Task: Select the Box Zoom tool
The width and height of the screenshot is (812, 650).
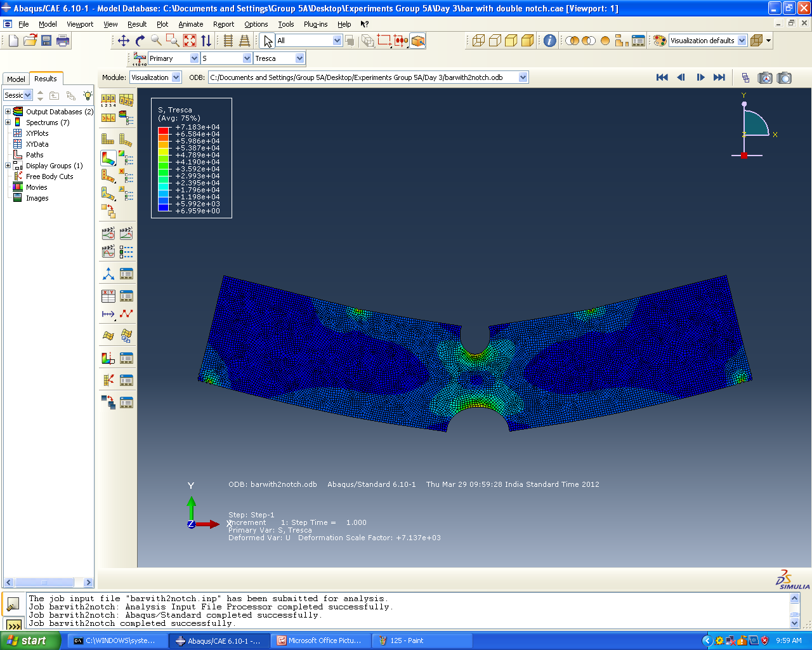Action: (173, 41)
